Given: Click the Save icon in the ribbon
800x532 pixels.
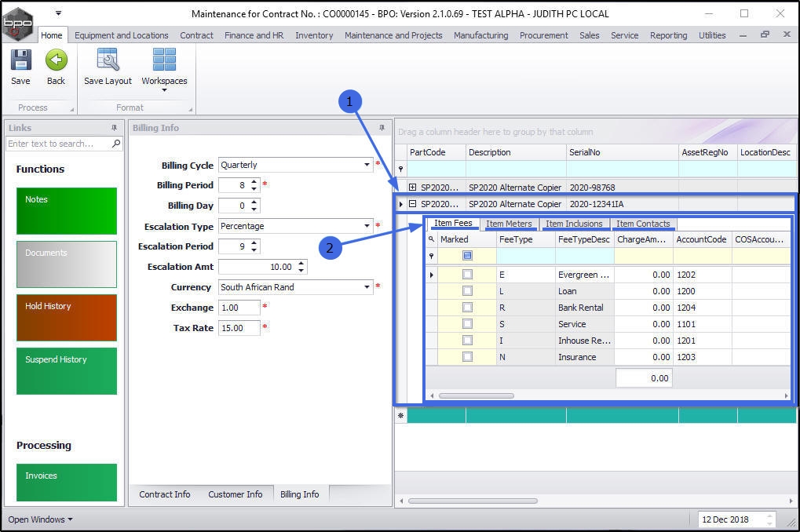Looking at the screenshot, I should click(x=20, y=61).
